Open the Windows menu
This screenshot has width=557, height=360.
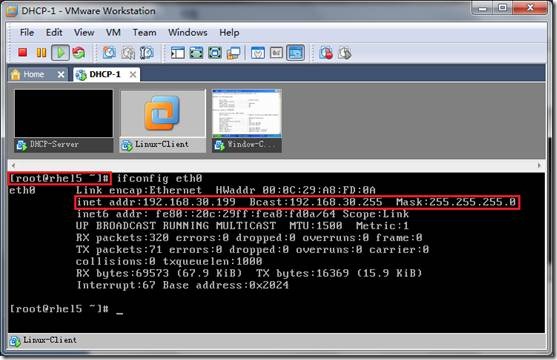coord(188,32)
